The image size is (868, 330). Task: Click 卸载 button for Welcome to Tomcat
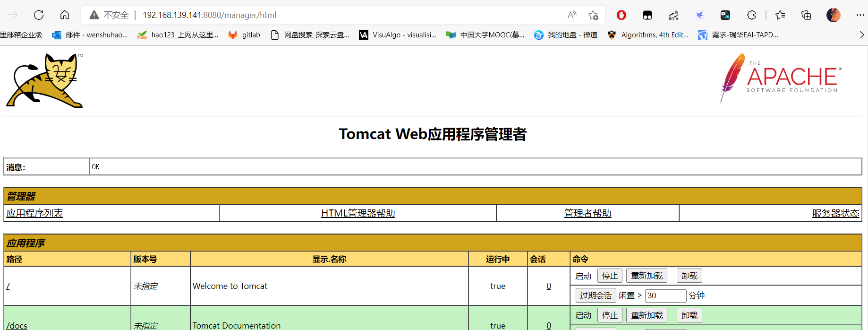689,276
